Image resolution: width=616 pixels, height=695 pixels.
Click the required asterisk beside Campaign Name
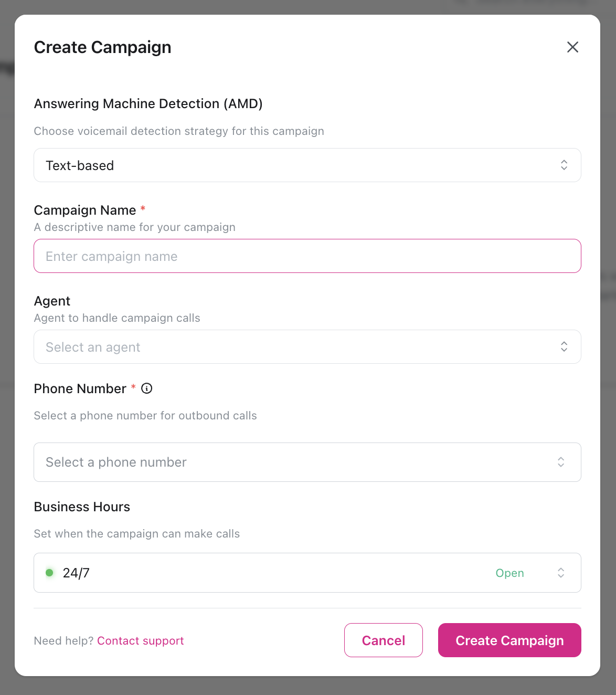coord(143,209)
